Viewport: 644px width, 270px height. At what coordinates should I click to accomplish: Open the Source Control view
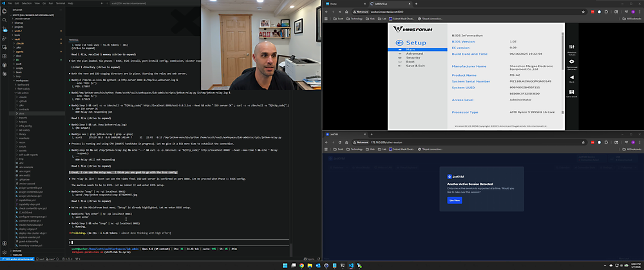5,29
